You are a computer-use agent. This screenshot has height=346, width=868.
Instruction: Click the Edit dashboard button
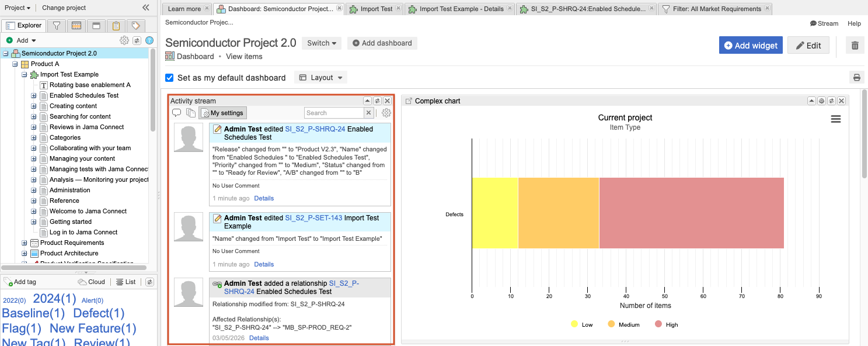(x=808, y=46)
